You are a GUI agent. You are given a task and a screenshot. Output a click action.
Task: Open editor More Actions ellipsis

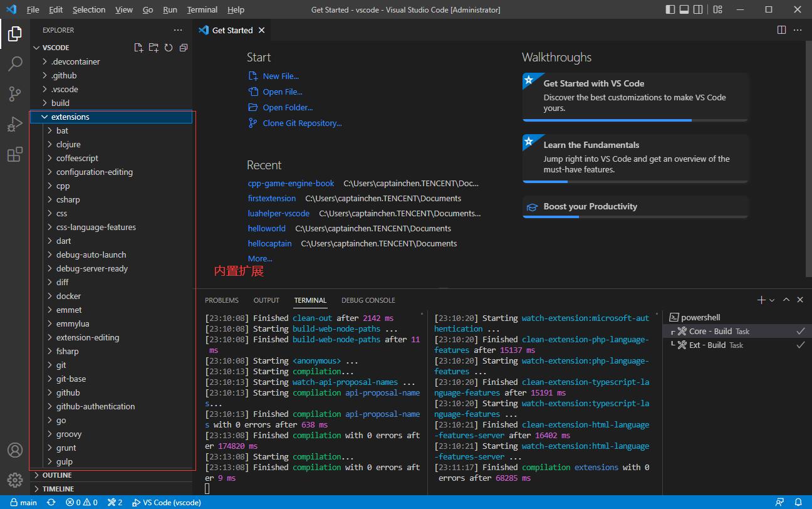tap(798, 30)
